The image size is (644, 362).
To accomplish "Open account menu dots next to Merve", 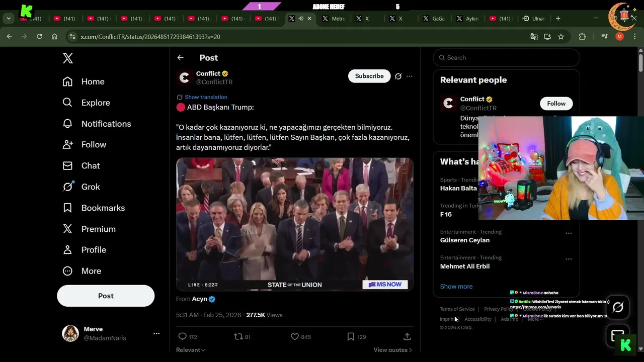I will (156, 333).
